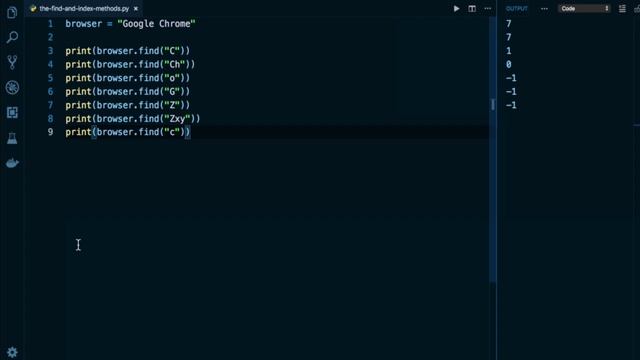The width and height of the screenshot is (640, 360).
Task: Click the code print(browser.find("G"))
Action: [x=127, y=91]
